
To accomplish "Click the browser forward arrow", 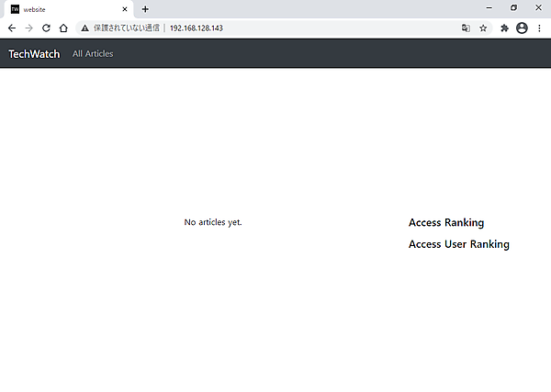I will (x=28, y=28).
